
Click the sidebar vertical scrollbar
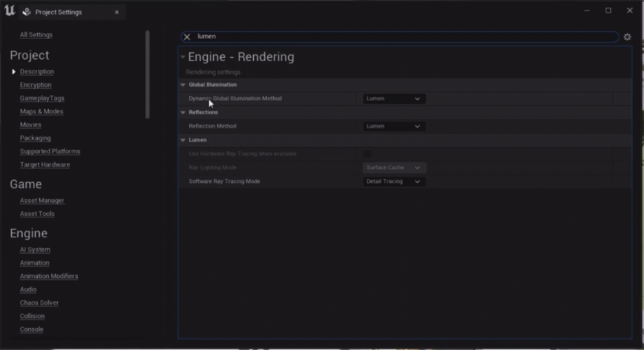click(x=147, y=75)
